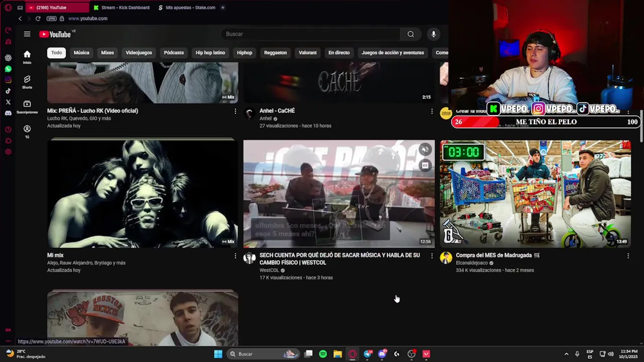
Task: Open the SECH CUENTA POR QUÉ title link
Action: coord(340,259)
